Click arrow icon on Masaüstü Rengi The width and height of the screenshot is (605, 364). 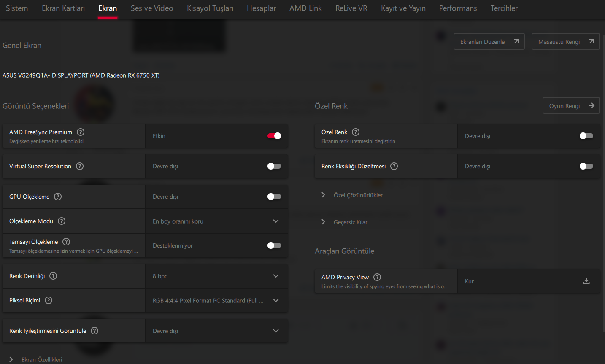pyautogui.click(x=591, y=41)
